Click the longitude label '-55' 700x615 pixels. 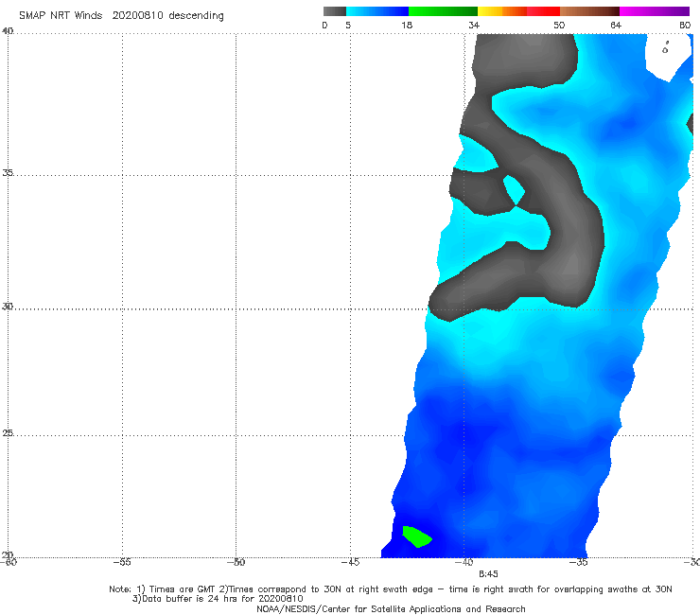coord(122,562)
